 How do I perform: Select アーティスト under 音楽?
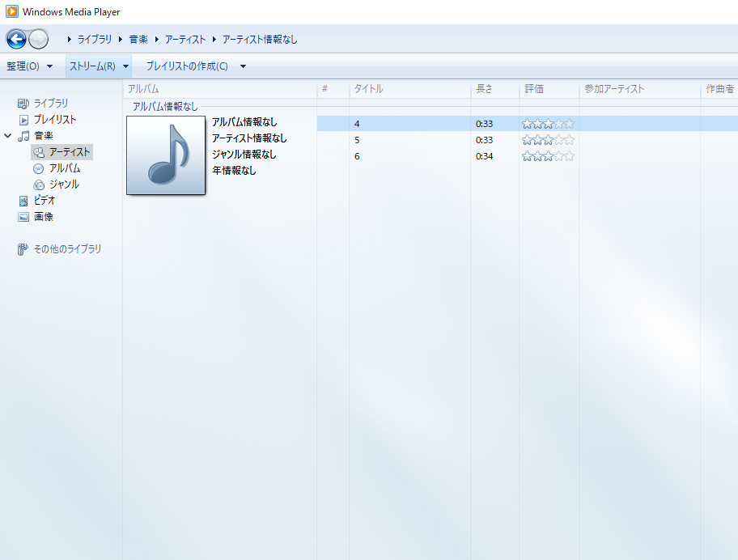click(70, 152)
